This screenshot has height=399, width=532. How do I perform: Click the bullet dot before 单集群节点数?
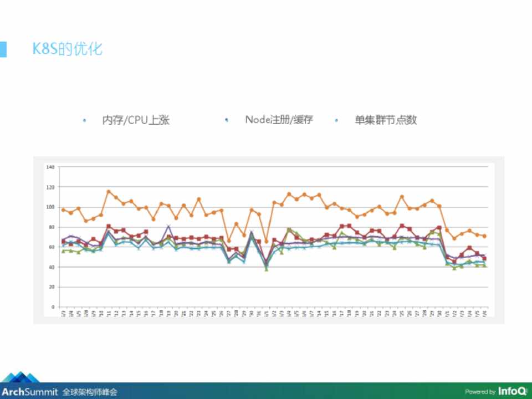[337, 120]
